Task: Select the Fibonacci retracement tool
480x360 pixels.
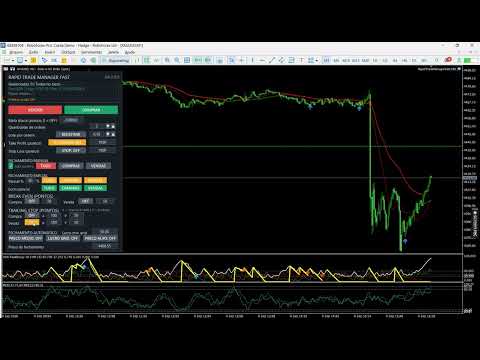Action: tap(291, 60)
